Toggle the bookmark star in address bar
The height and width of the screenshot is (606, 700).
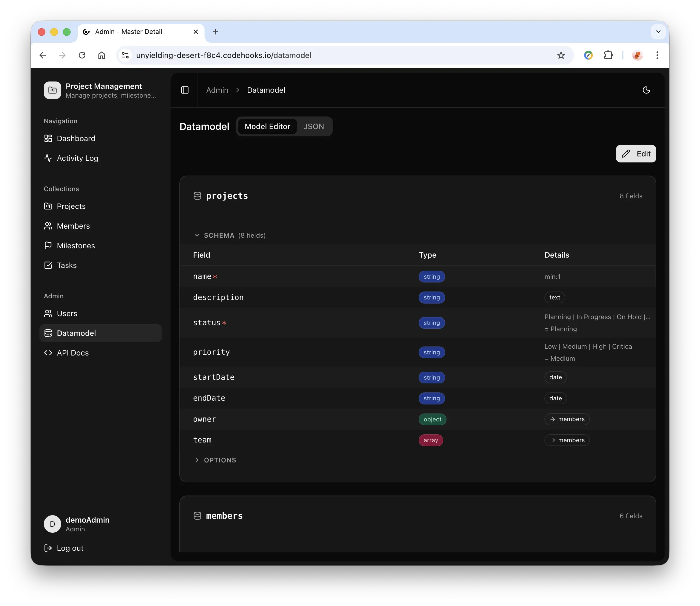click(x=561, y=55)
